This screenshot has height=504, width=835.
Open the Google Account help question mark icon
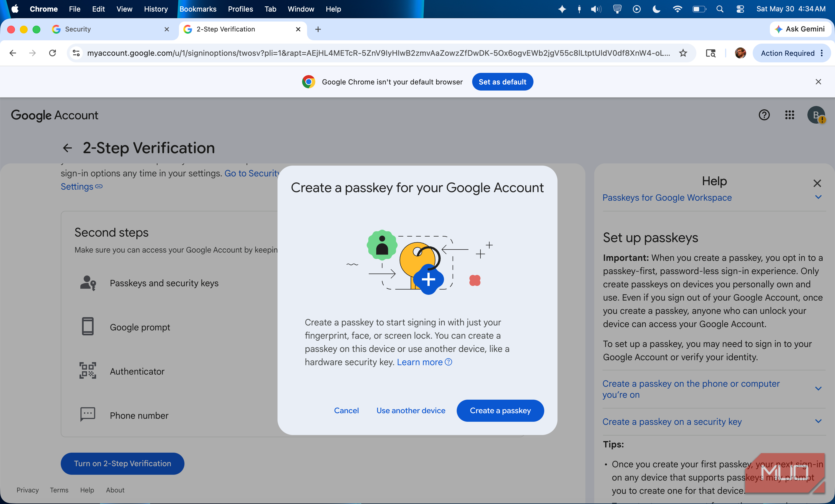click(764, 115)
